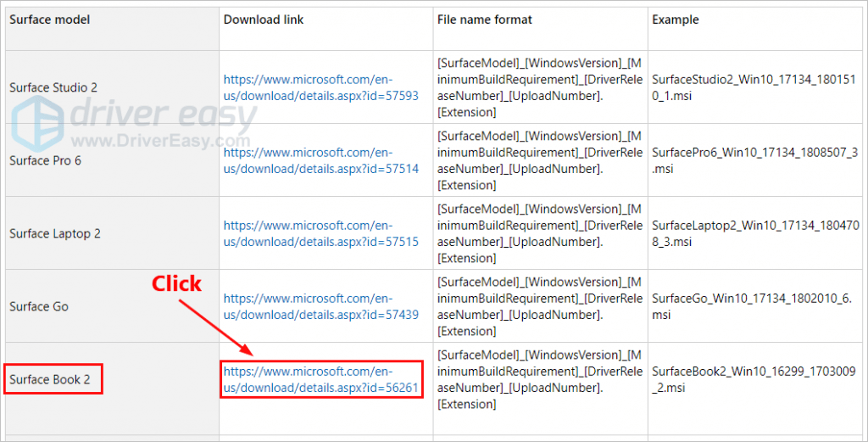Click the "Example" column header
The width and height of the screenshot is (868, 442).
click(675, 20)
